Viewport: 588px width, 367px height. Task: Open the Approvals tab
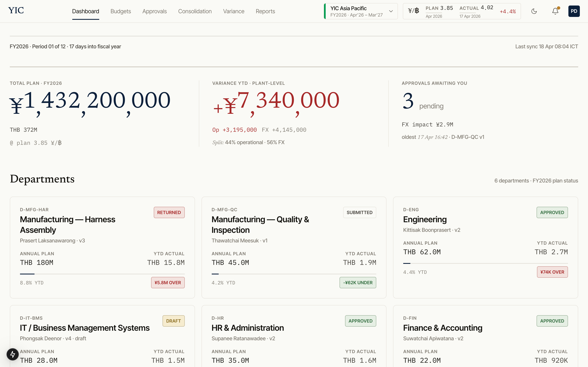[x=154, y=11]
